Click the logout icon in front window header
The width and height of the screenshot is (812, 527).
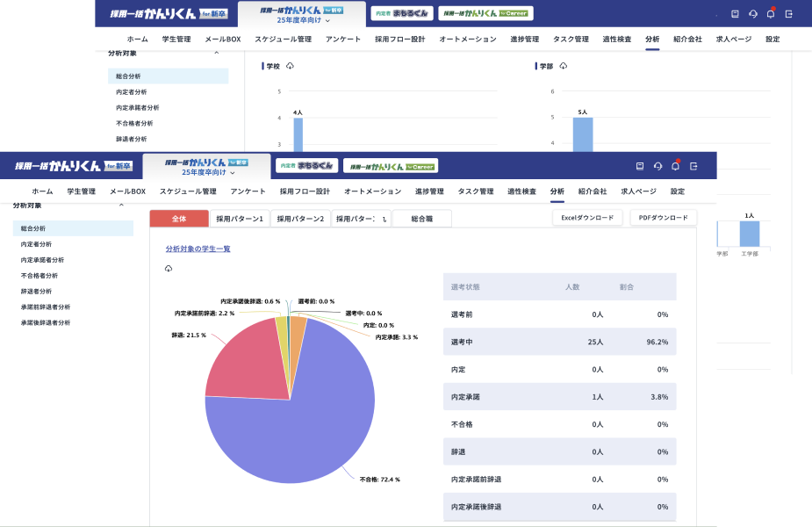pos(693,166)
